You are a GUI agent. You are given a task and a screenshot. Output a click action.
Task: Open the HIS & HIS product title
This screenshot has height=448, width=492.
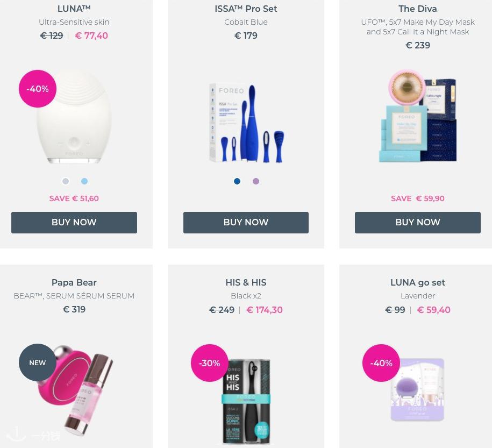pos(246,282)
